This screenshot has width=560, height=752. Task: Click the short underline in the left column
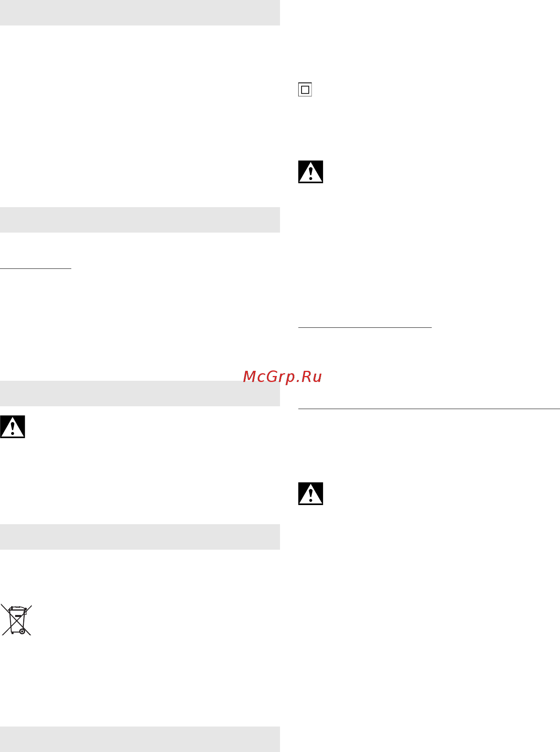click(x=36, y=268)
